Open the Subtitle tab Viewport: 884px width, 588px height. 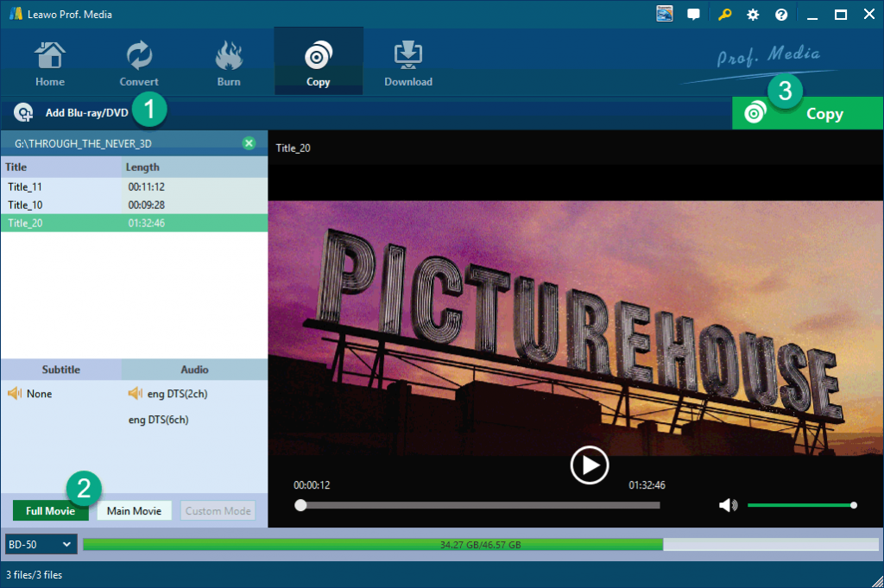61,370
